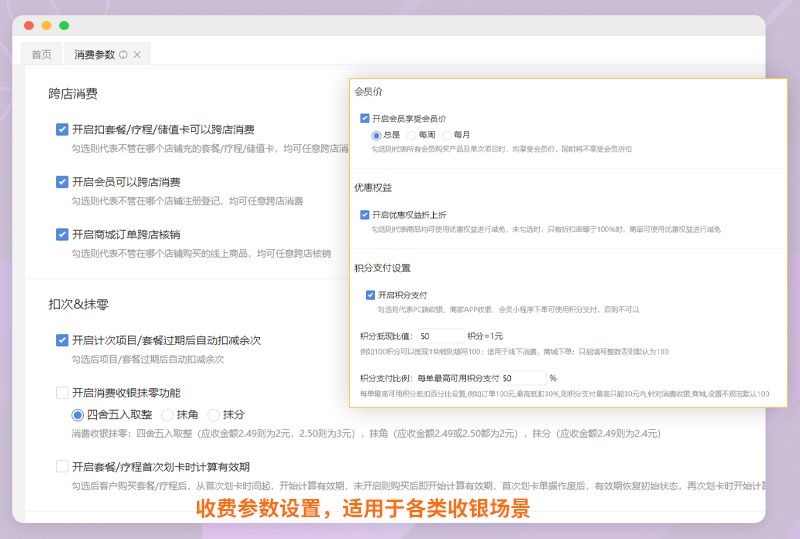800x539 pixels.
Task: Close the 消费参数 tab
Action: point(137,54)
